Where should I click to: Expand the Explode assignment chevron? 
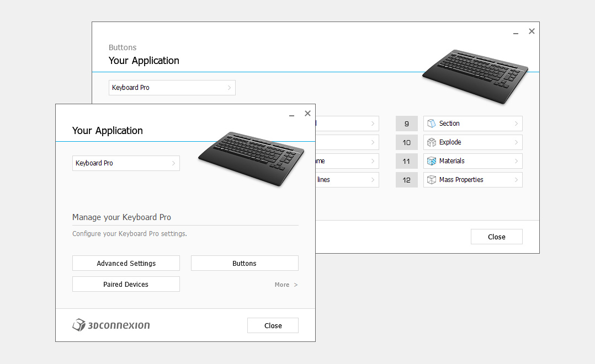517,142
